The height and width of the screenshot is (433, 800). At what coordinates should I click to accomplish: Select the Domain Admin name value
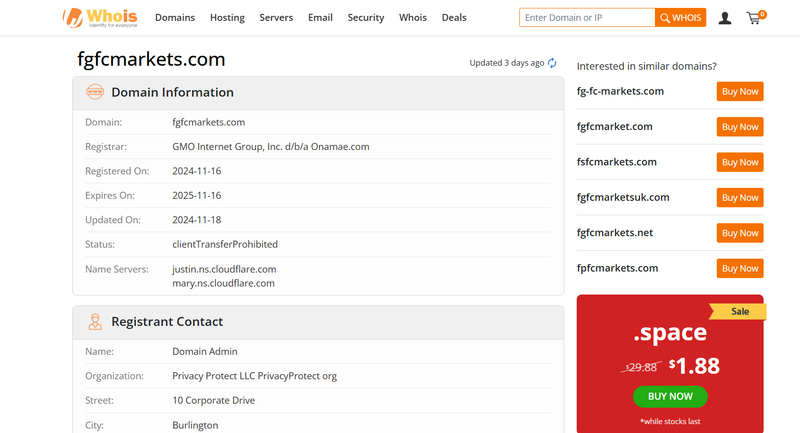point(205,351)
